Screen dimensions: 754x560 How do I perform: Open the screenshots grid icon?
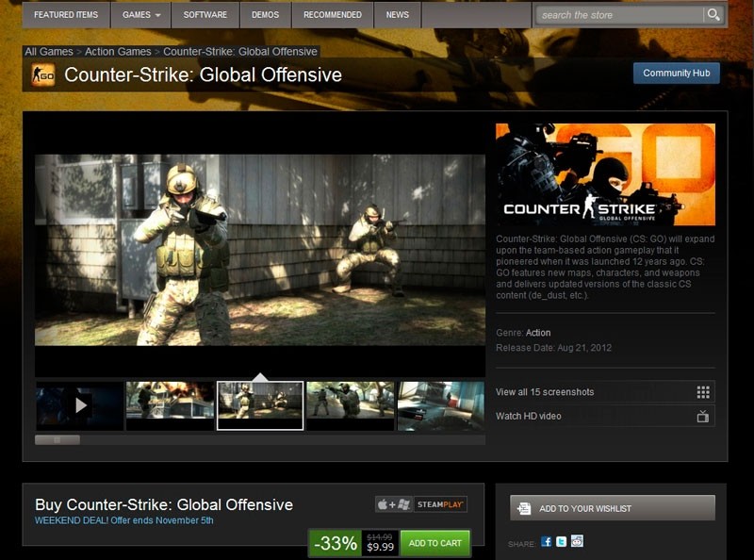(x=703, y=392)
